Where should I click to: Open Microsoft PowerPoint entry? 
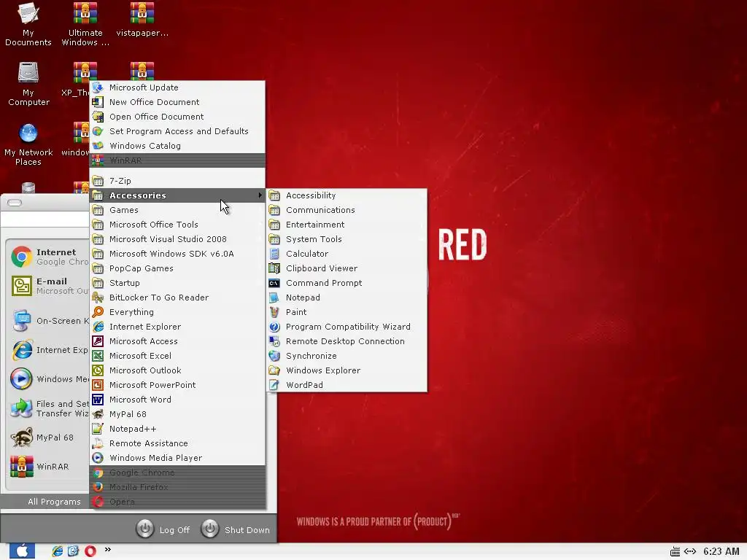pos(177,385)
